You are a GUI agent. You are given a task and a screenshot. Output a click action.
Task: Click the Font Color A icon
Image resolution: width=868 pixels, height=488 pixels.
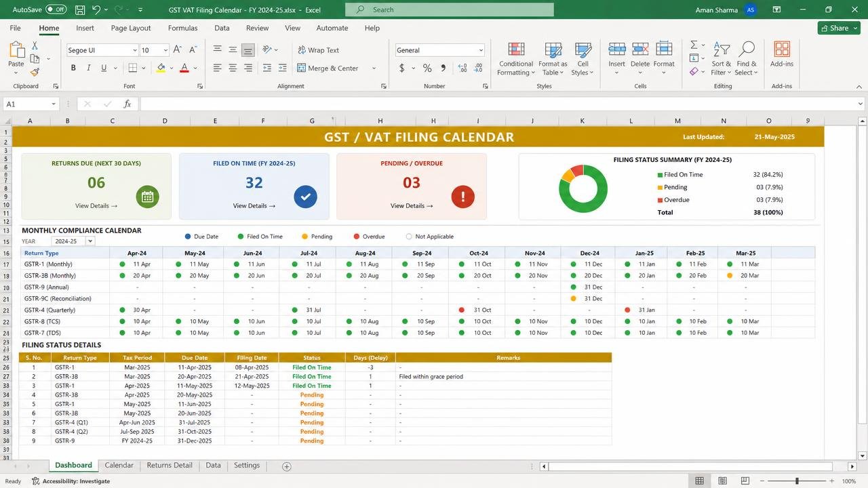[x=184, y=68]
